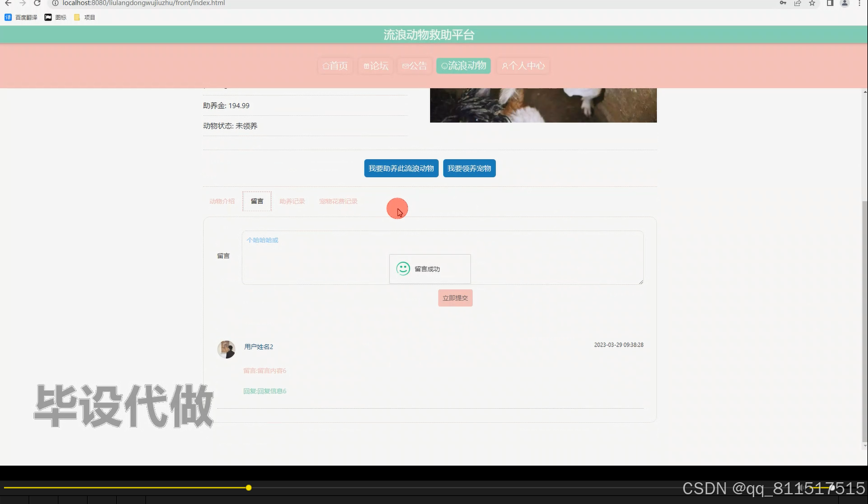This screenshot has height=504, width=868.
Task: Open the browser profile avatar
Action: point(845,3)
